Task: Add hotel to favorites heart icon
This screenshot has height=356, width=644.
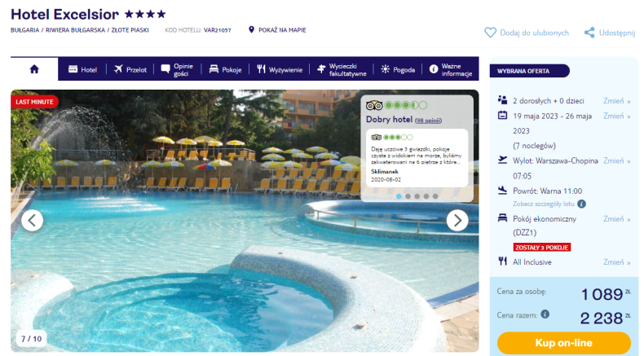Action: click(490, 33)
